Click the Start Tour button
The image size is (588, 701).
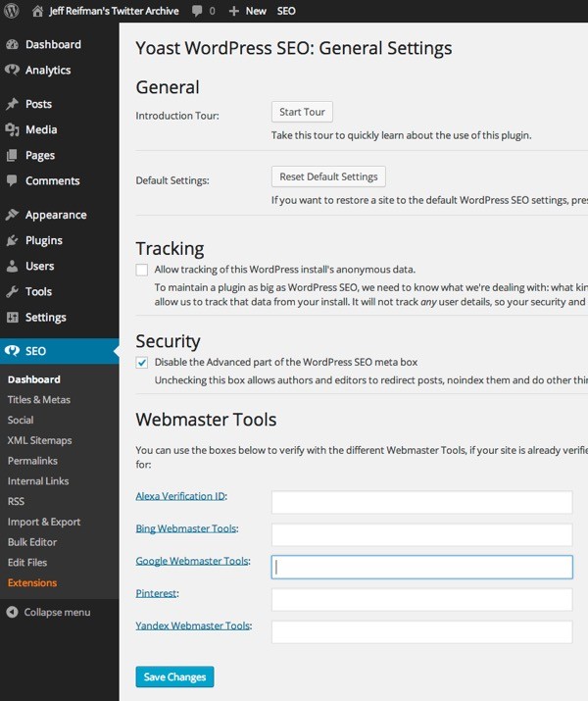click(x=302, y=112)
